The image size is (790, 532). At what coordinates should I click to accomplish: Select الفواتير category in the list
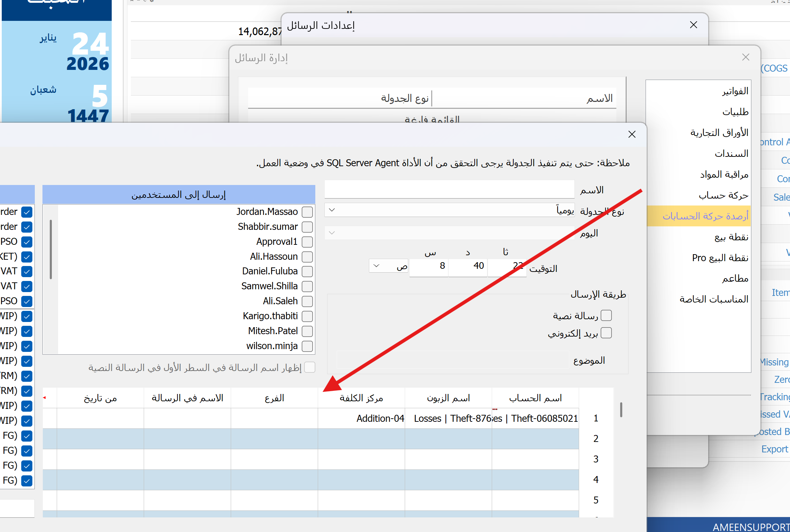(735, 91)
